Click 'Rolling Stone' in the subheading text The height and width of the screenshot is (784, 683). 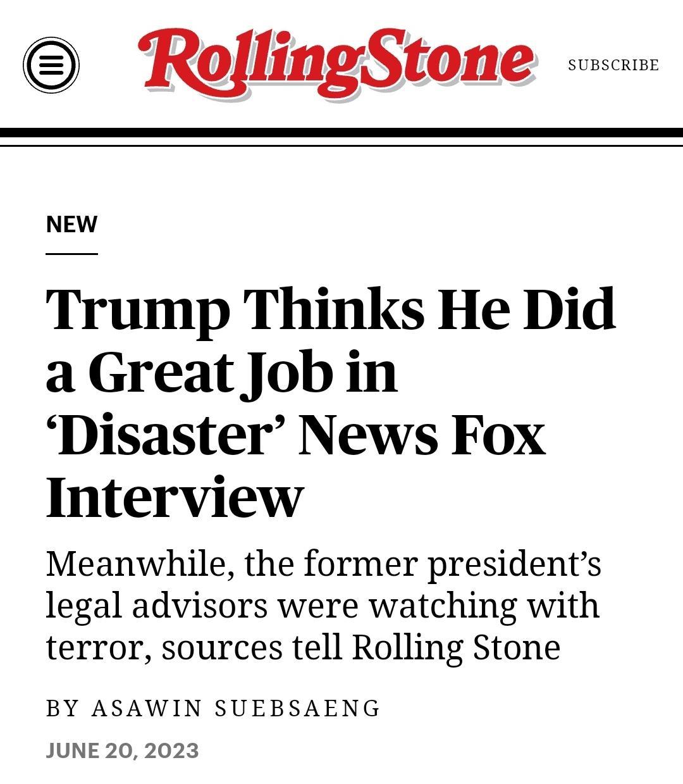coord(455,647)
